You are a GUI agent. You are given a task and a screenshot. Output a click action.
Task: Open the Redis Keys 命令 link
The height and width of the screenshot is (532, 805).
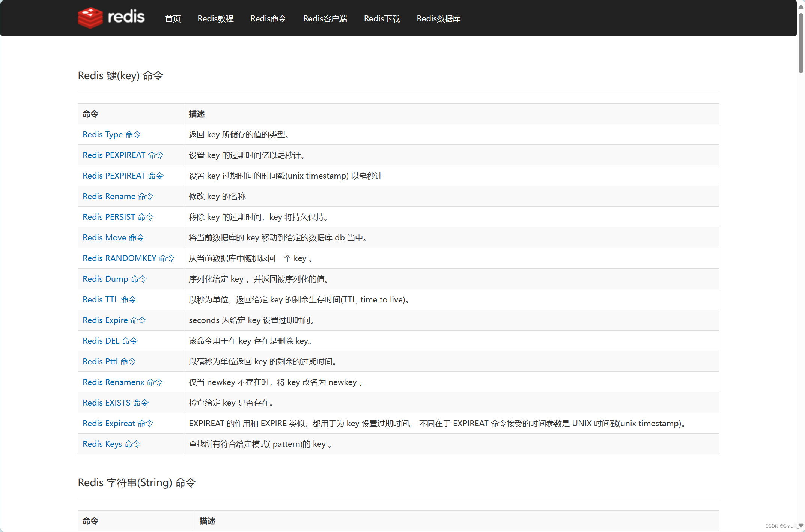111,444
